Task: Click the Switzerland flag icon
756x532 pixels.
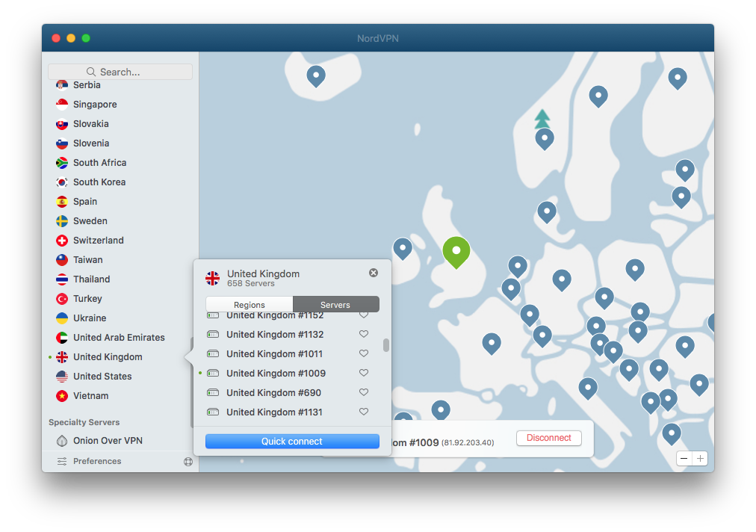Action: pos(62,241)
